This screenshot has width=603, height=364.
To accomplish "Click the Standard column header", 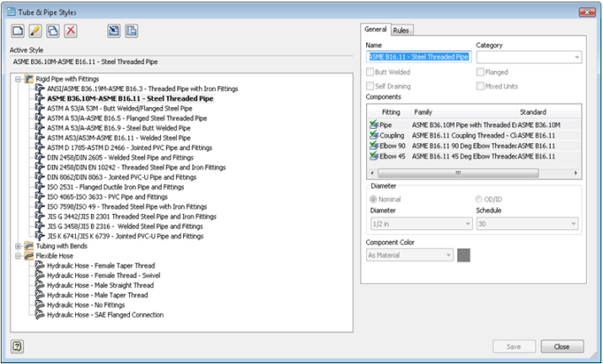I will click(x=549, y=112).
